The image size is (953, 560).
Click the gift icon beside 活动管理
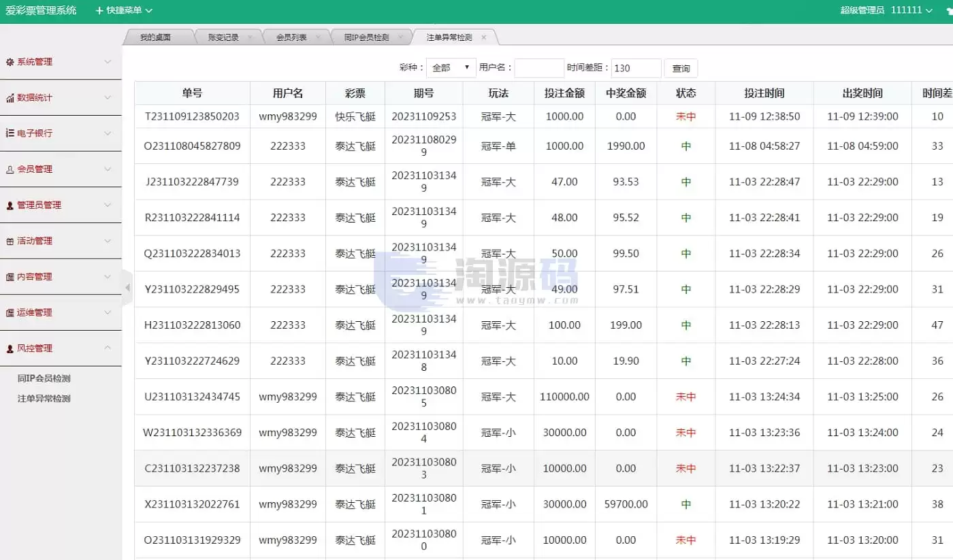(x=10, y=241)
